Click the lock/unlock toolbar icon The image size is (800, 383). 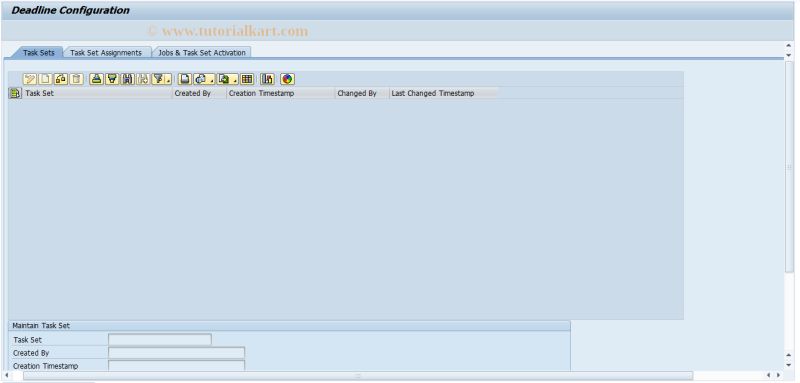pos(61,79)
